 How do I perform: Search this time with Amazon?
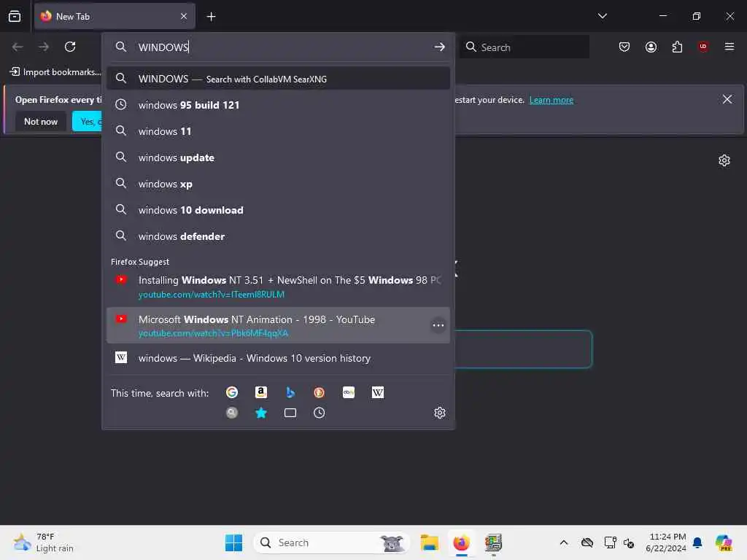coord(260,392)
